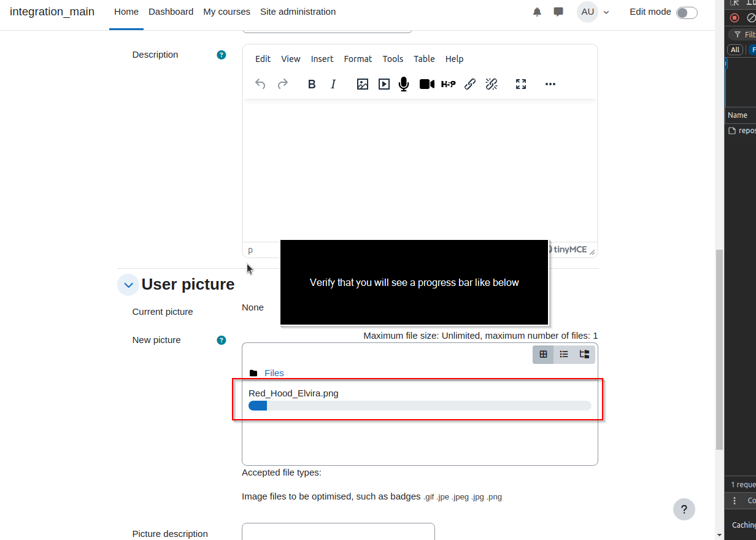Reveal more toolbar buttons via ellipsis
Viewport: 756px width, 540px height.
tap(550, 84)
